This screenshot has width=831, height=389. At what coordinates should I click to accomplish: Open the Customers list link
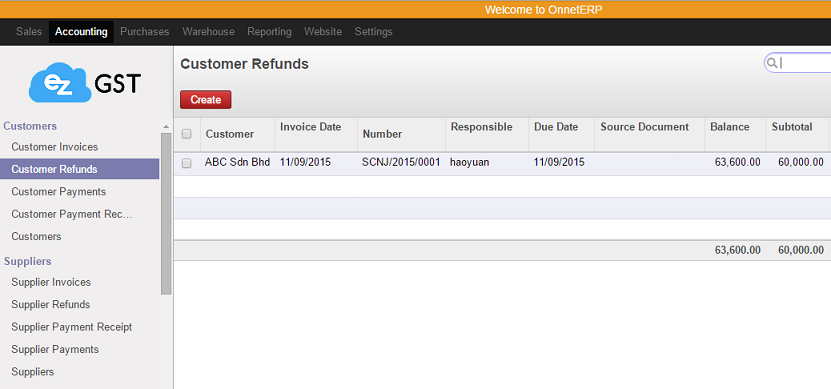[36, 236]
